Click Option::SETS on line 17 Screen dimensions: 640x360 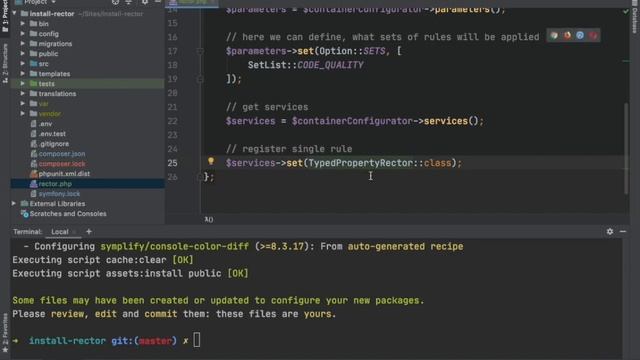point(352,51)
